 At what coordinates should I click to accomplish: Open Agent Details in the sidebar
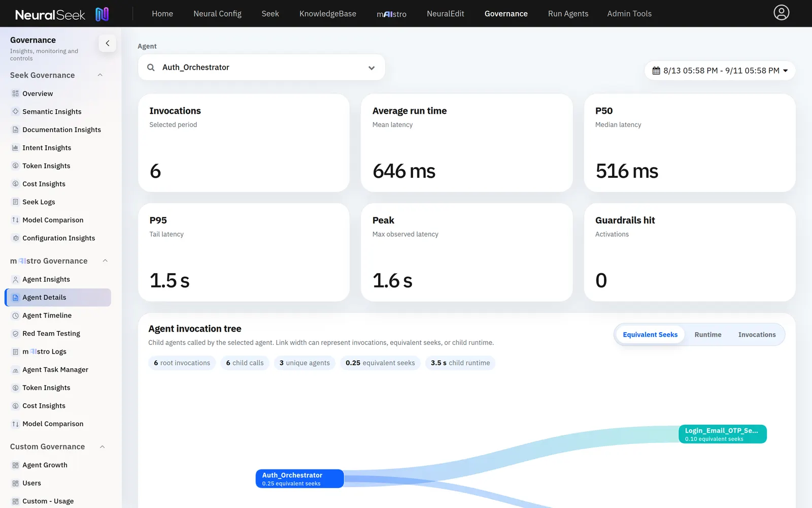[58, 298]
